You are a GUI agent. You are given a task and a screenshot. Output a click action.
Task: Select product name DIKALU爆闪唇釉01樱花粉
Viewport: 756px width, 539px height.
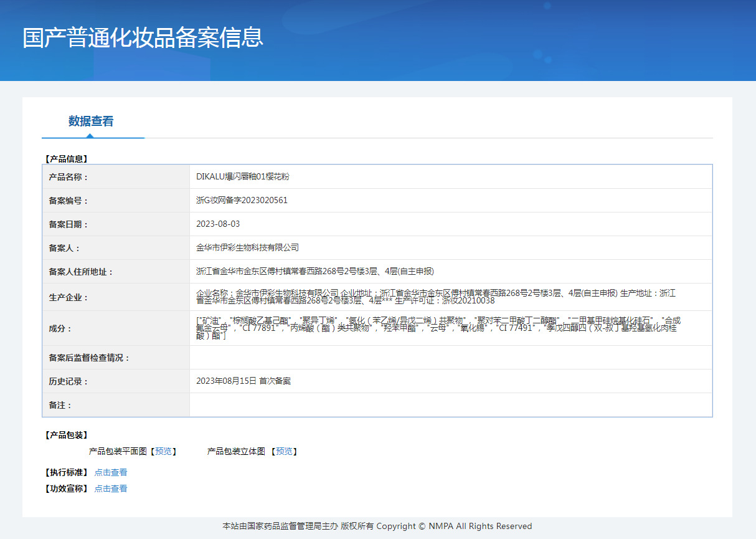(243, 176)
